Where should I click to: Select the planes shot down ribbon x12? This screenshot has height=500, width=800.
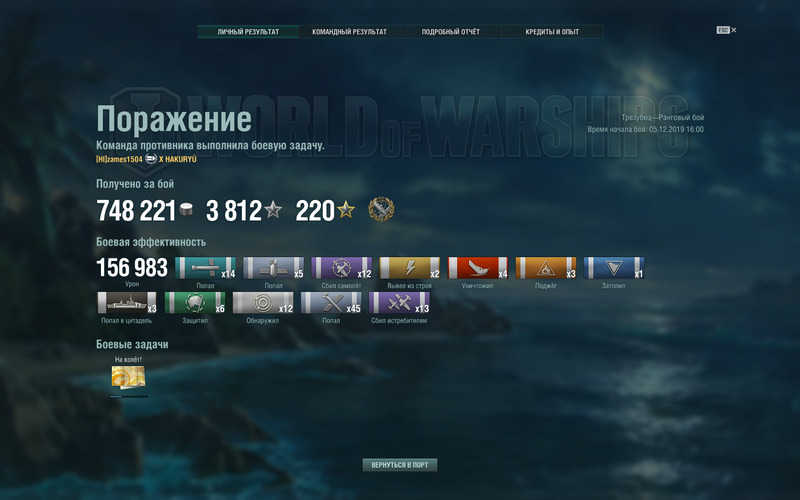pyautogui.click(x=341, y=268)
